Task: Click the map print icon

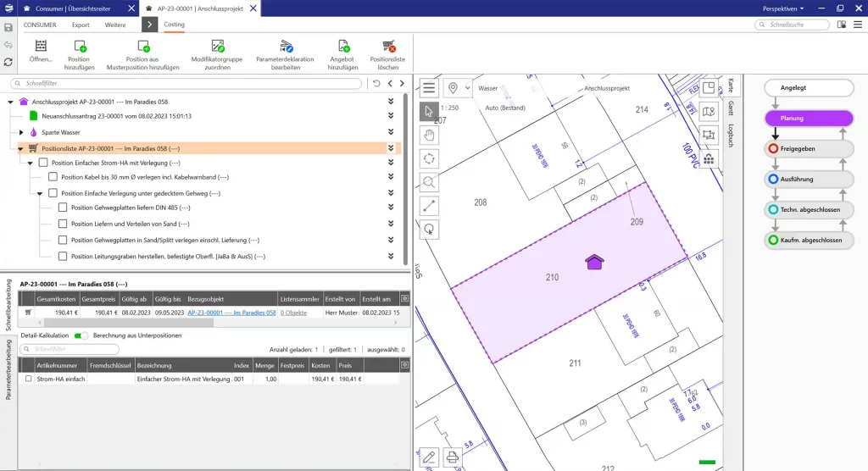Action: click(453, 457)
